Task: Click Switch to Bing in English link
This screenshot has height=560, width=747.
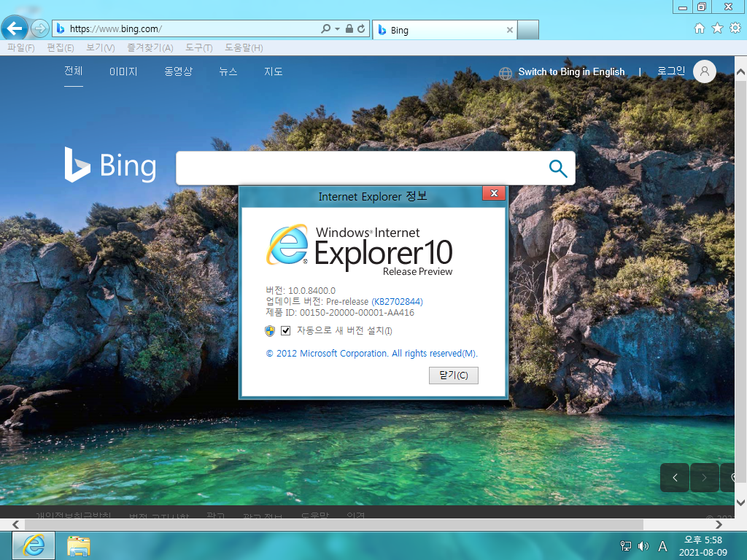Action: (571, 72)
